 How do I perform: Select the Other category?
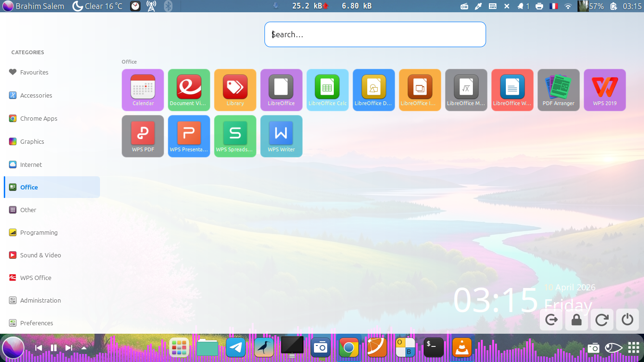click(x=52, y=210)
